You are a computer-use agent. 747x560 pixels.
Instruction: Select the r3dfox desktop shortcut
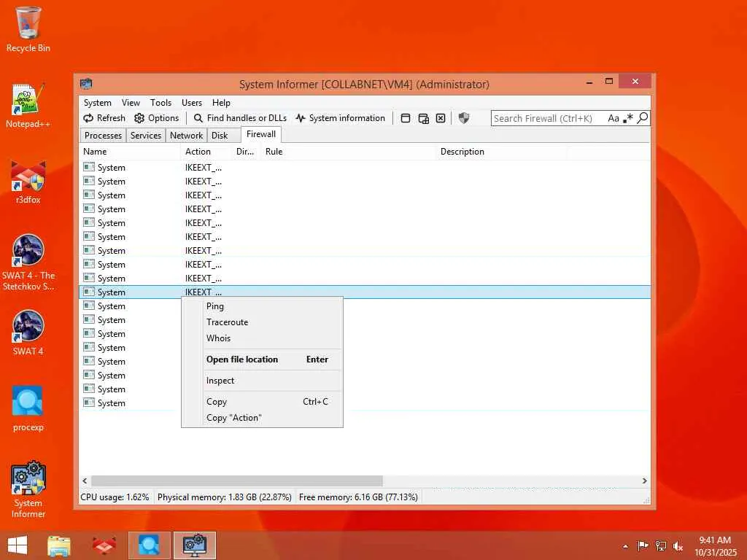(x=28, y=182)
